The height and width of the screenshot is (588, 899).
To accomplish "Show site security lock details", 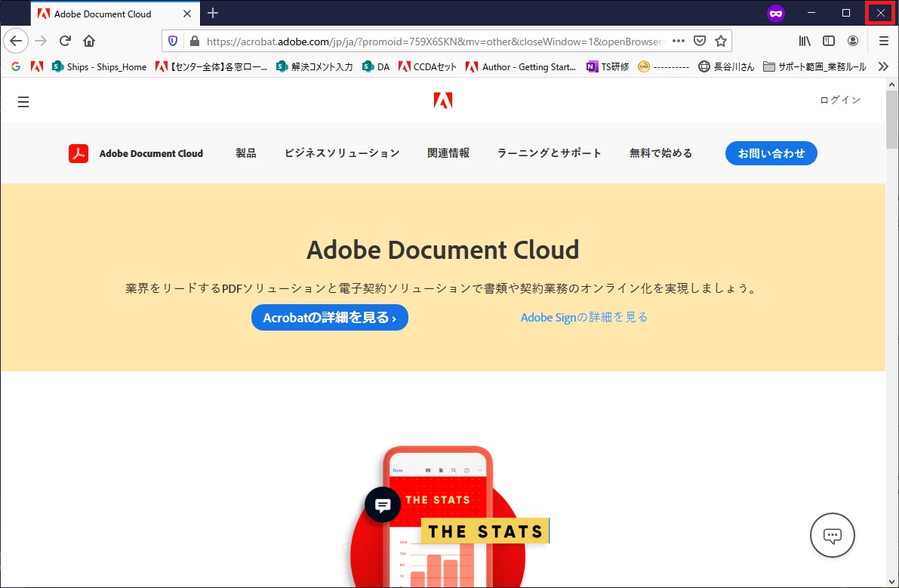I will [x=194, y=42].
